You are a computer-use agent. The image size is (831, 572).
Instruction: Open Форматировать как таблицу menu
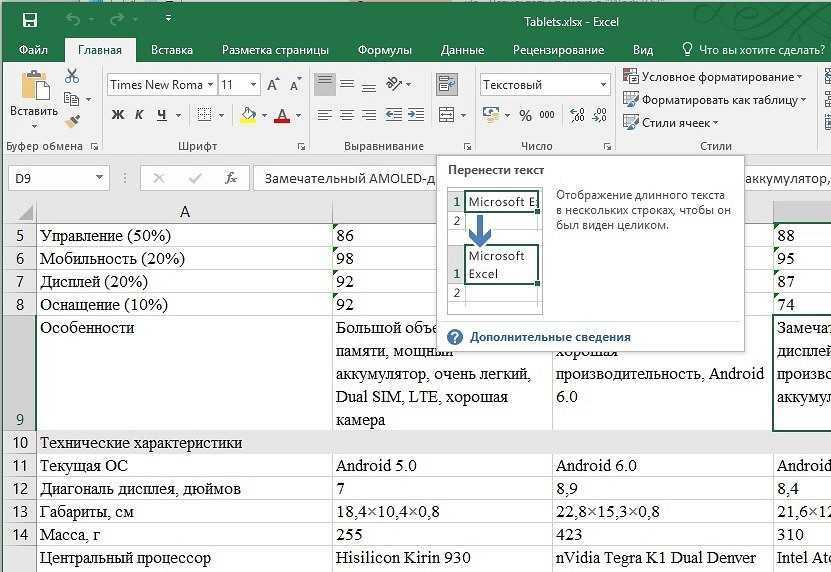pyautogui.click(x=714, y=100)
